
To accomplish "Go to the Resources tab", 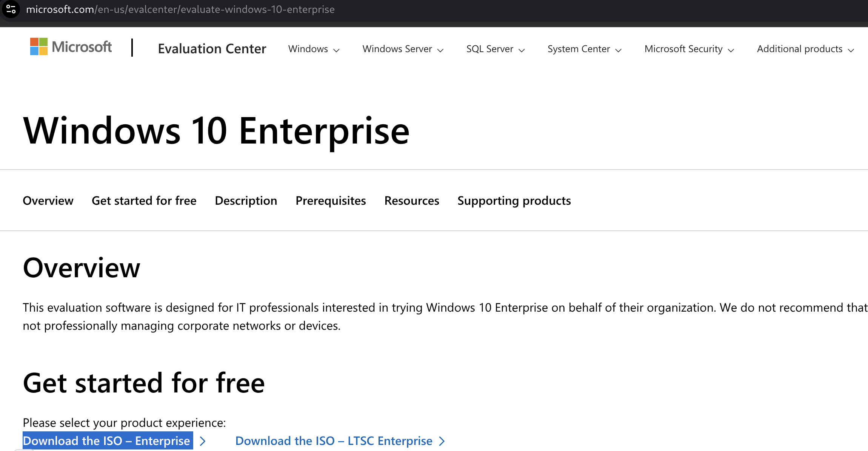I will (x=411, y=201).
